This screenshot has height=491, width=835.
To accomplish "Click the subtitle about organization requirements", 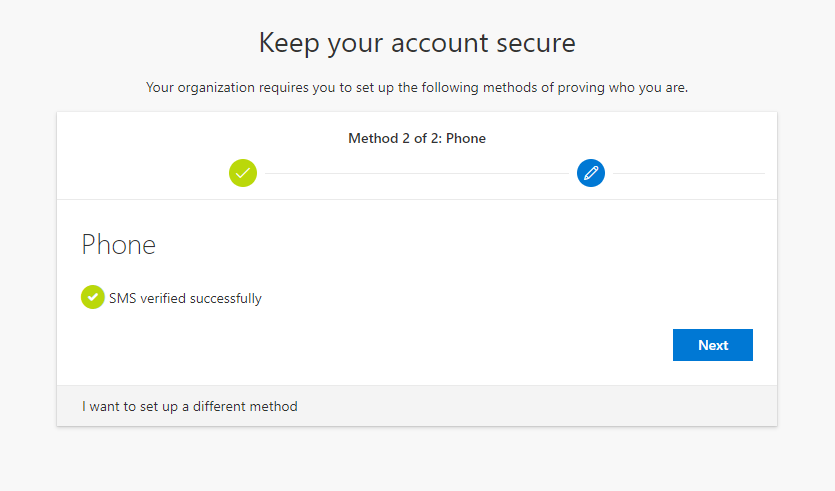I will tap(417, 87).
